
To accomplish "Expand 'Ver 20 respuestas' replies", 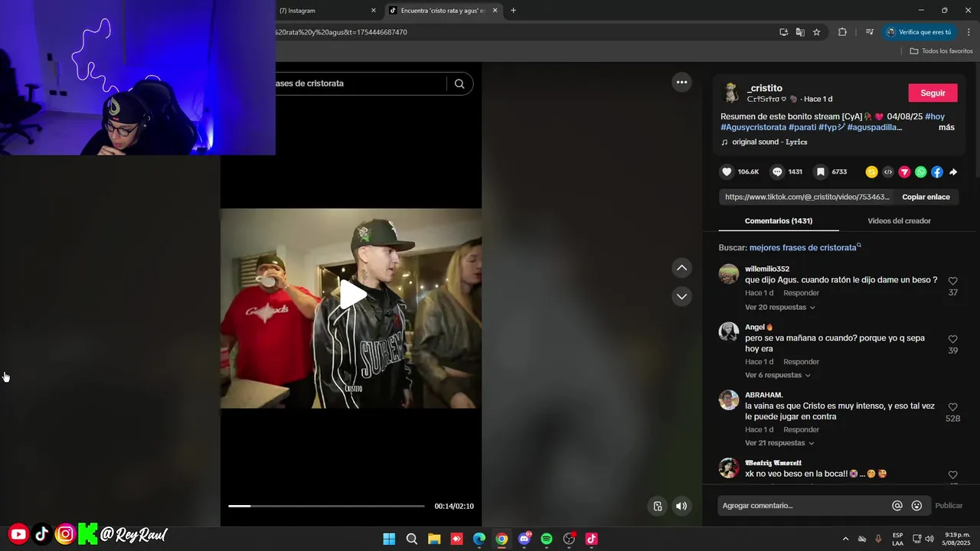I will pyautogui.click(x=780, y=308).
